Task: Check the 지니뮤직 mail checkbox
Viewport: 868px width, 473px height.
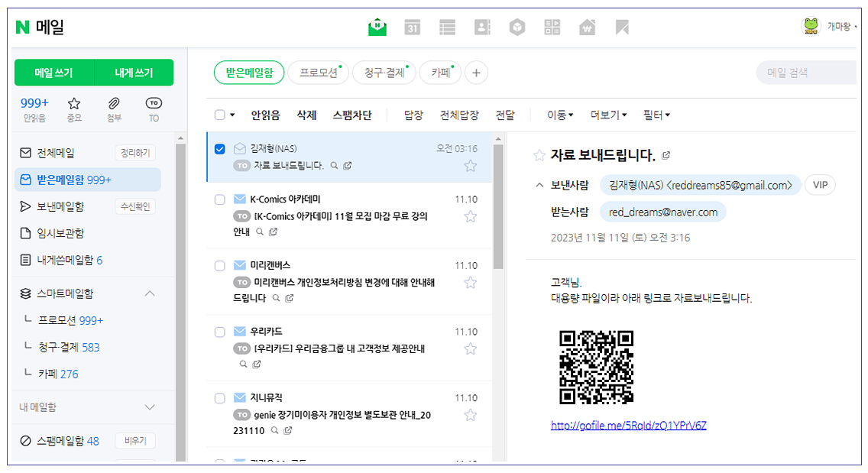Action: pos(220,398)
